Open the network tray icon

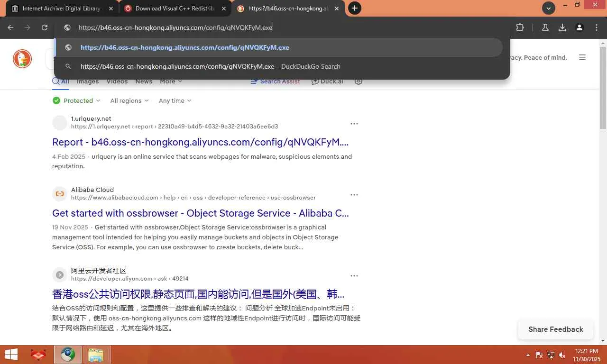pos(551,355)
